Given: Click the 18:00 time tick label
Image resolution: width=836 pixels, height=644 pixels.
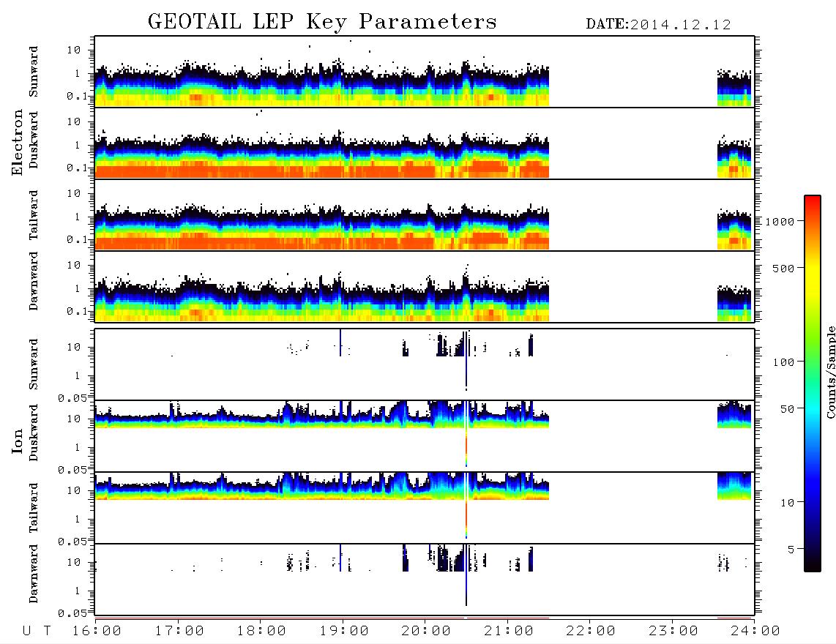Looking at the screenshot, I should [261, 632].
